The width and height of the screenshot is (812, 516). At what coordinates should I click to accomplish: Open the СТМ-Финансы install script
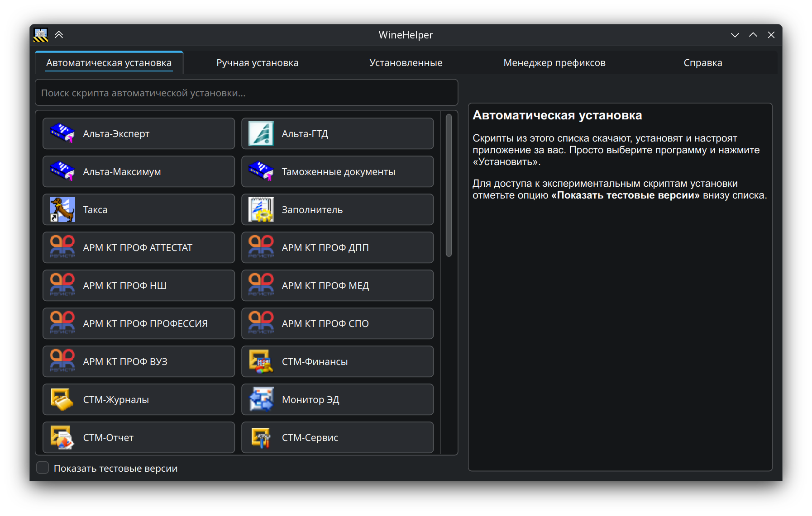337,361
